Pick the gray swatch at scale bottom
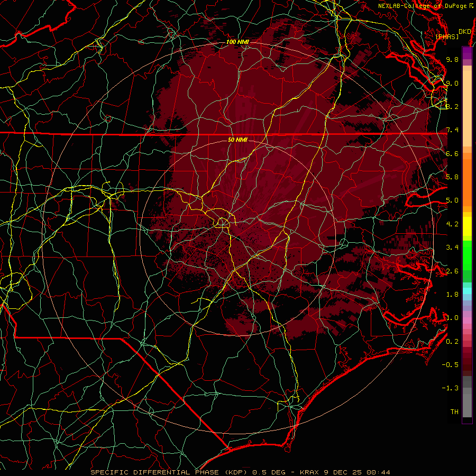 click(x=467, y=404)
